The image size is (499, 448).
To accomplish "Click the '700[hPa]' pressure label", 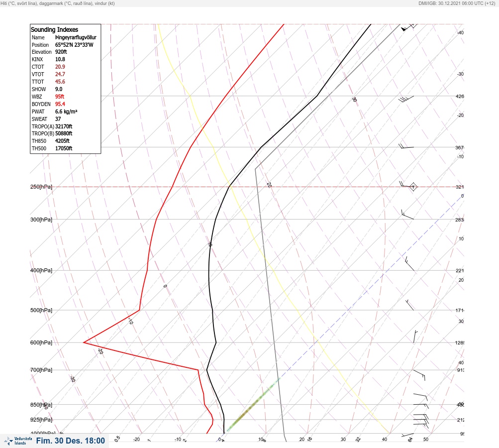I will click(x=41, y=370).
